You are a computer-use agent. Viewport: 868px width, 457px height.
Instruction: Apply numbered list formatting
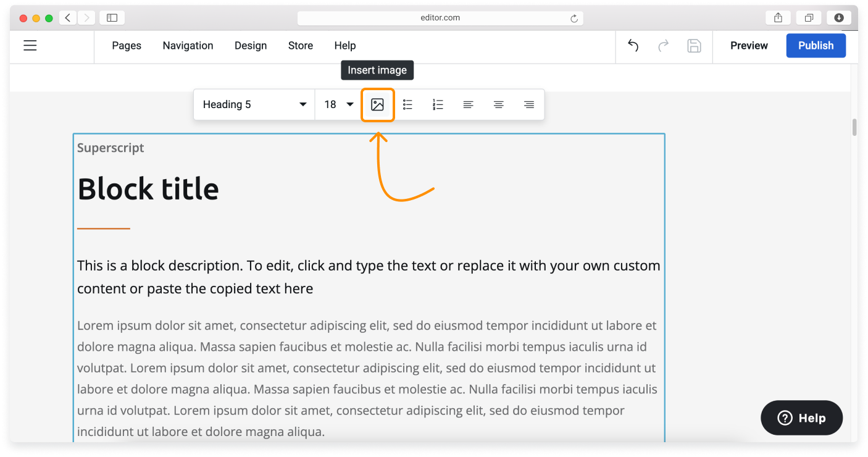point(438,105)
